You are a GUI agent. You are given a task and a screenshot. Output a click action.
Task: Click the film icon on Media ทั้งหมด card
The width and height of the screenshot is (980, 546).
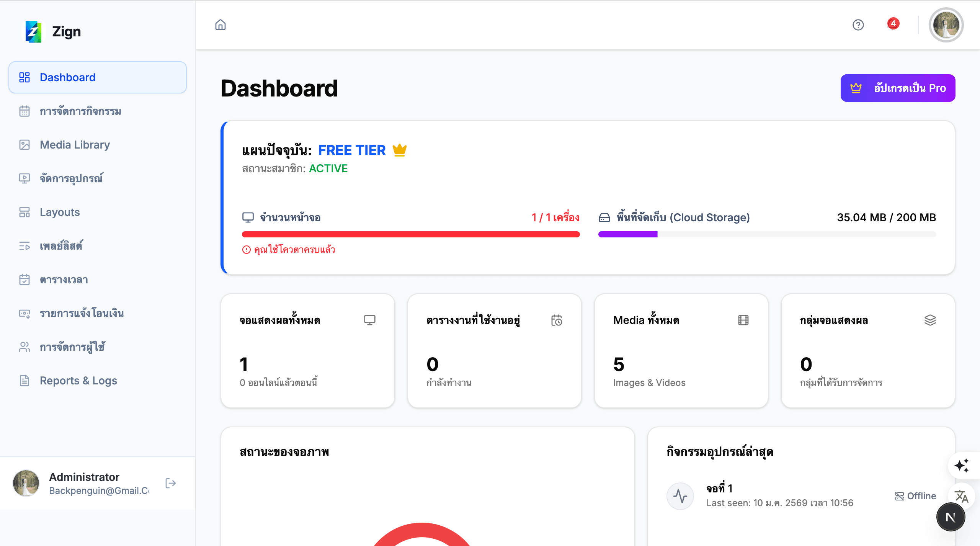coord(743,320)
